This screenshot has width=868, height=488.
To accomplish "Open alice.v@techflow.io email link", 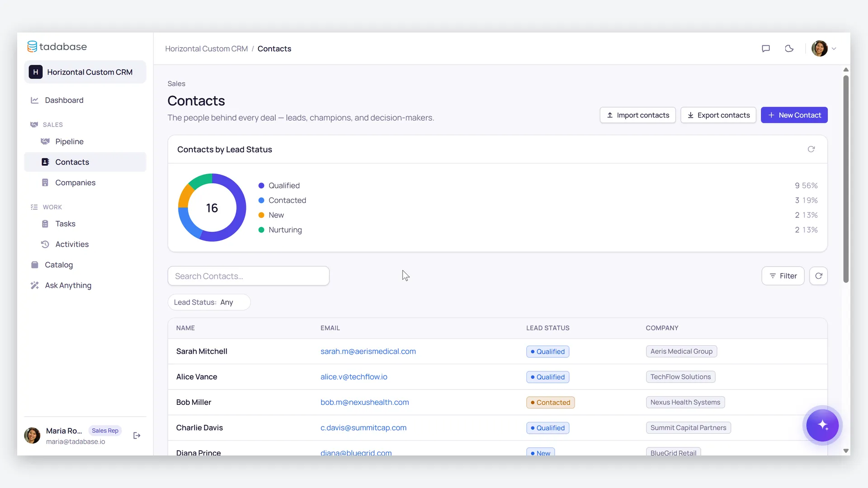I will pyautogui.click(x=354, y=376).
